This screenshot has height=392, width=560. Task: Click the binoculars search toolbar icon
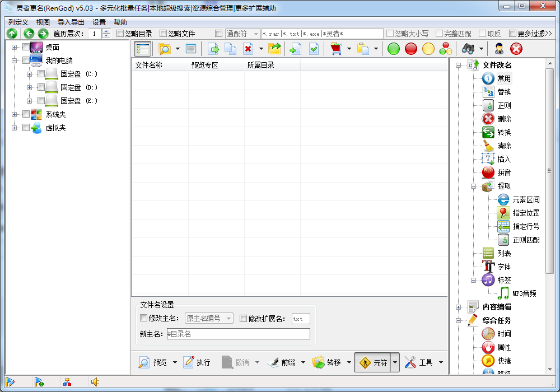pos(468,49)
